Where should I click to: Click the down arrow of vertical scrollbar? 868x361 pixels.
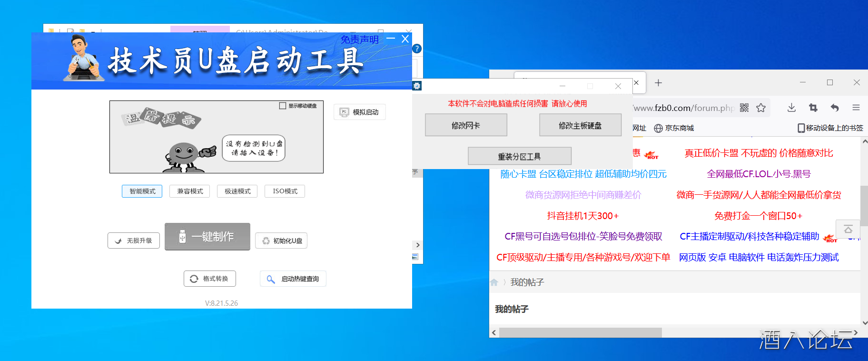point(864,322)
